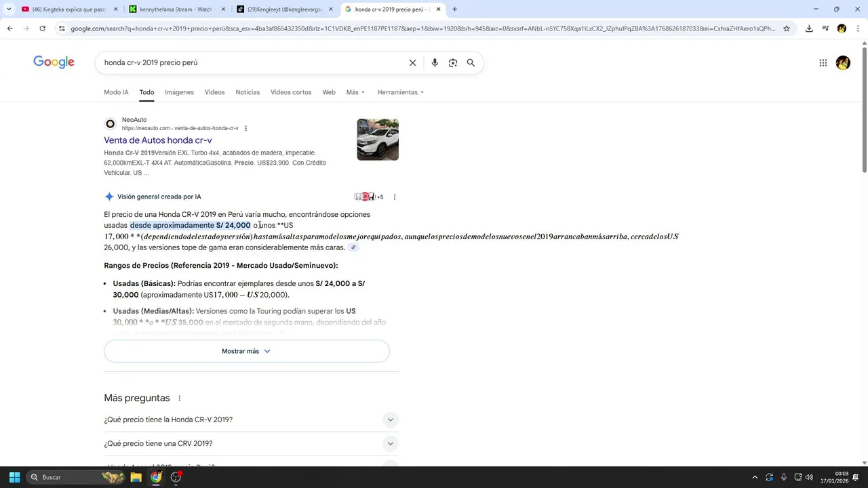The width and height of the screenshot is (868, 488).
Task: Close the honda cr-v 2019 search tab
Action: 438,9
